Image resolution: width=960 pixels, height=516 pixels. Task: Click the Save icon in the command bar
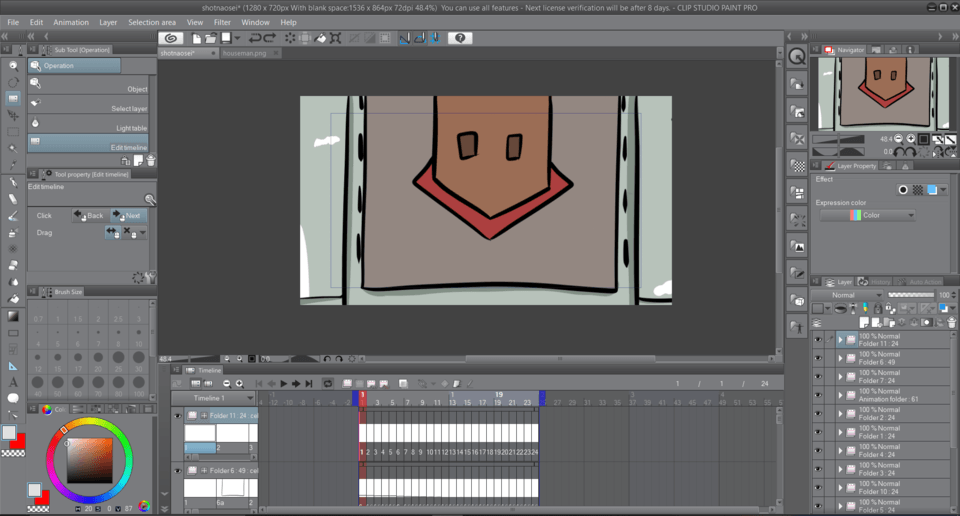[x=226, y=38]
